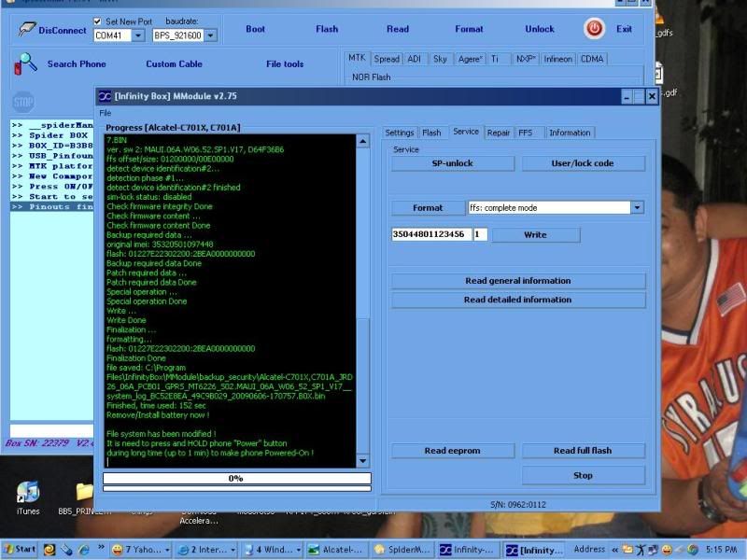Switch to the Settings tab

400,133
